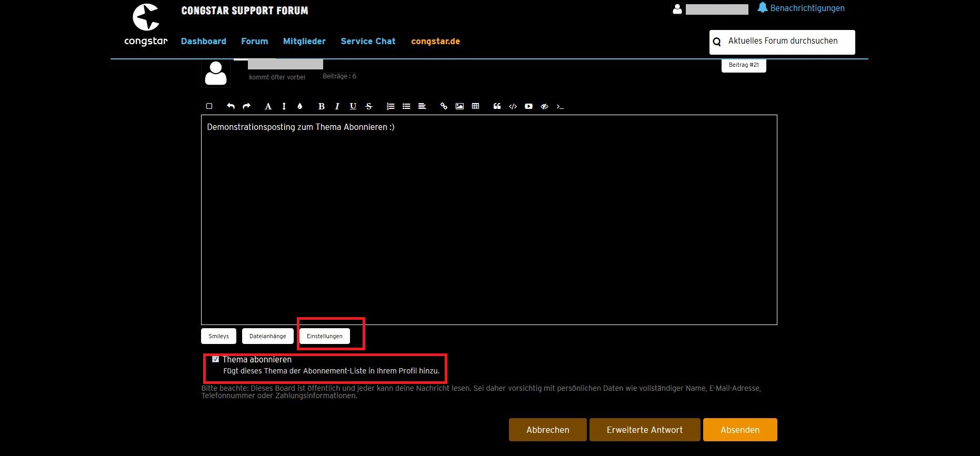Add a quote block
The width and height of the screenshot is (980, 456).
click(x=497, y=106)
